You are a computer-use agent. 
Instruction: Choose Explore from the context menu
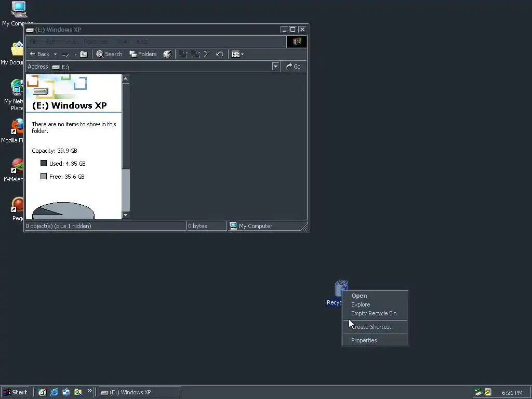(375, 304)
